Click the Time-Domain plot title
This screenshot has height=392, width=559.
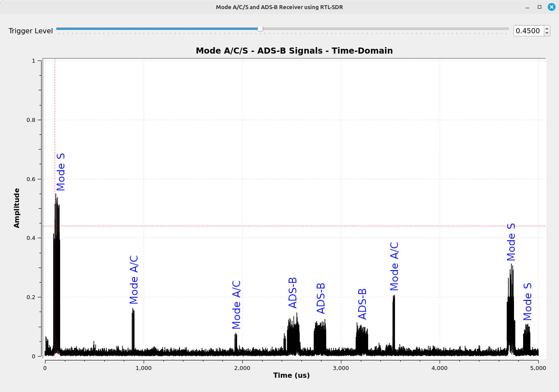[294, 51]
